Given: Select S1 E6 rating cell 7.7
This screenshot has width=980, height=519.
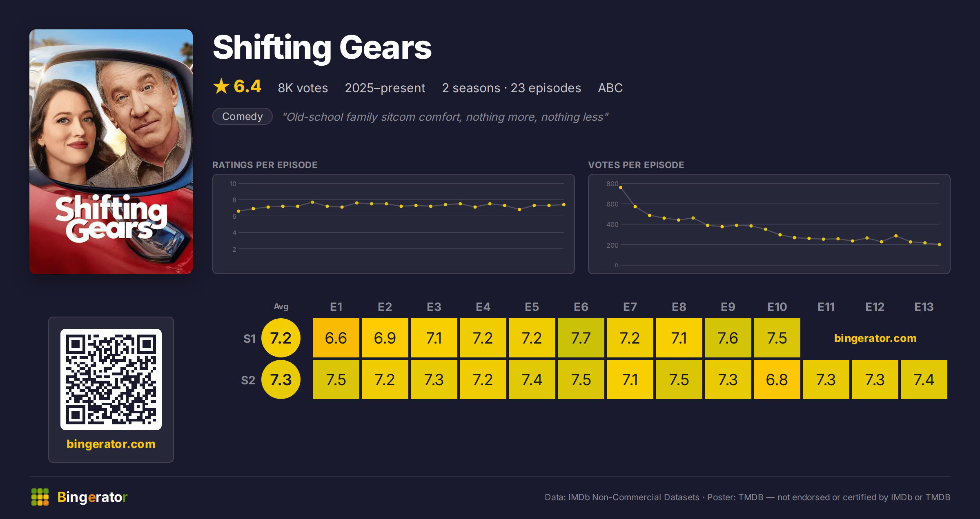Looking at the screenshot, I should 581,338.
